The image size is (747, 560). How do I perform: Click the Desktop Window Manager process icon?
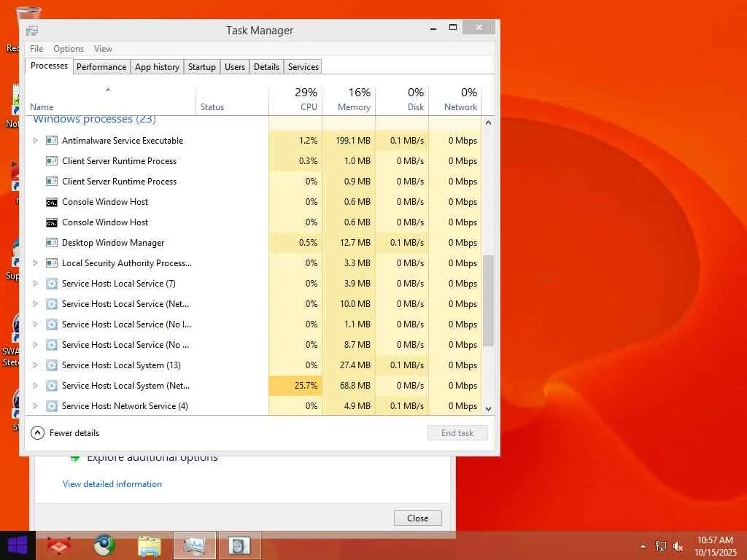point(52,242)
